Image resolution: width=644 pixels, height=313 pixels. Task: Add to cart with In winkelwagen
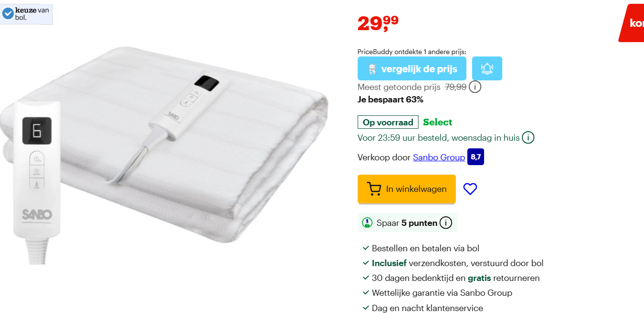coord(407,189)
